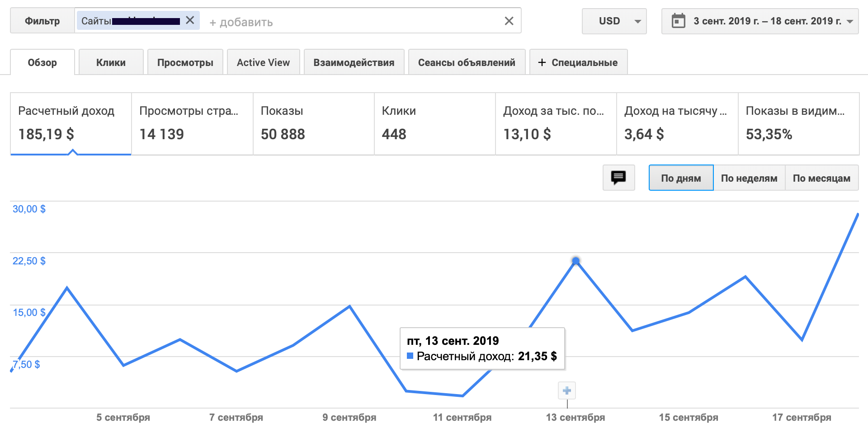The image size is (868, 442).
Task: Click blue legend swatch in chart tooltip
Action: [x=410, y=356]
